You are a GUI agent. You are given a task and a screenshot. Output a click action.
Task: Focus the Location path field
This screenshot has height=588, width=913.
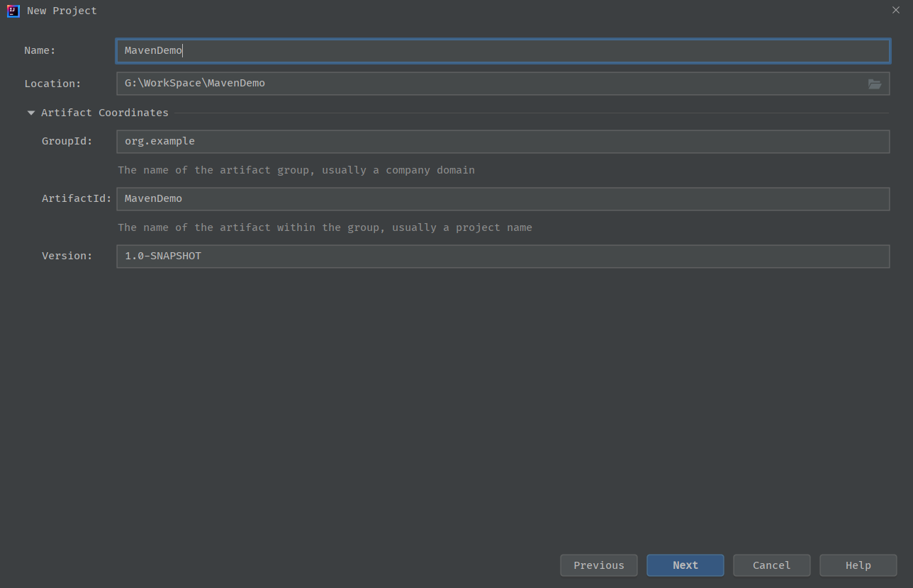[489, 84]
